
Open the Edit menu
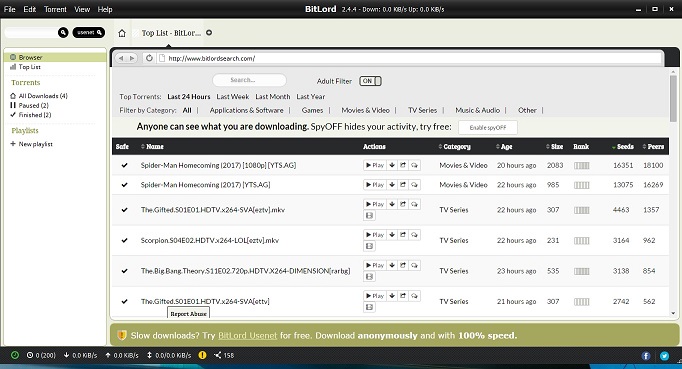[x=30, y=9]
